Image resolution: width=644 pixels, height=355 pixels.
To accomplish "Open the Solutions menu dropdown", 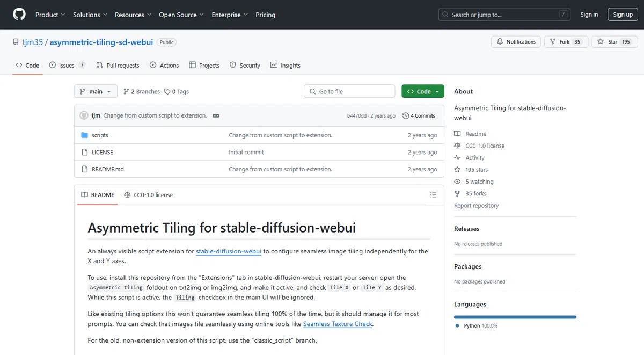I will [x=90, y=15].
